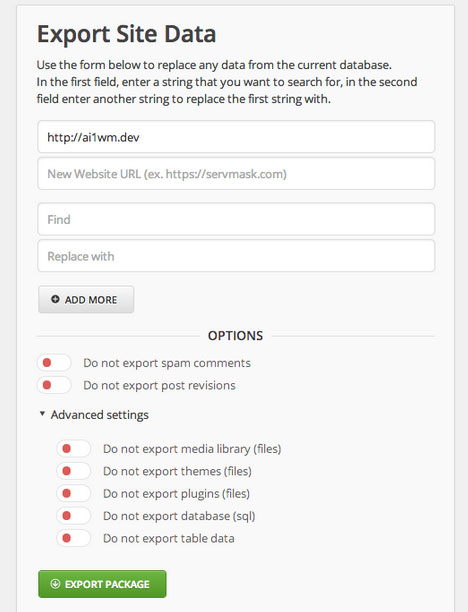Click the EXPORT PACKAGE button
The width and height of the screenshot is (468, 612).
click(102, 584)
